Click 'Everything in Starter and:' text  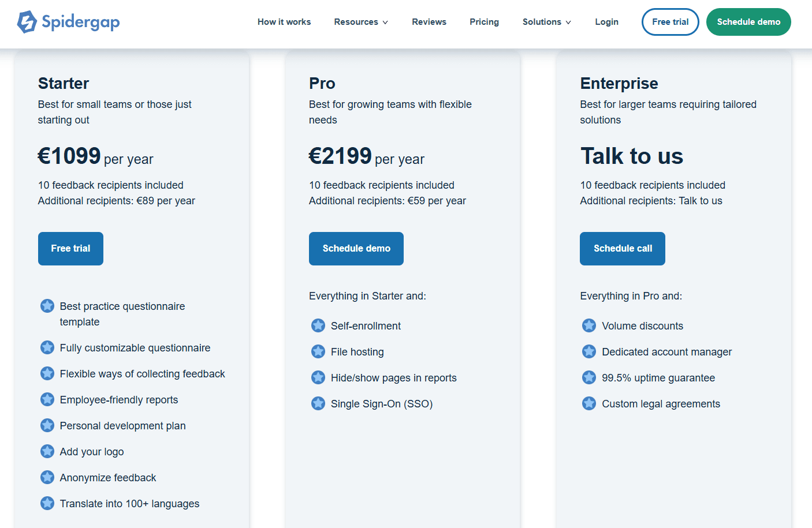click(x=367, y=296)
